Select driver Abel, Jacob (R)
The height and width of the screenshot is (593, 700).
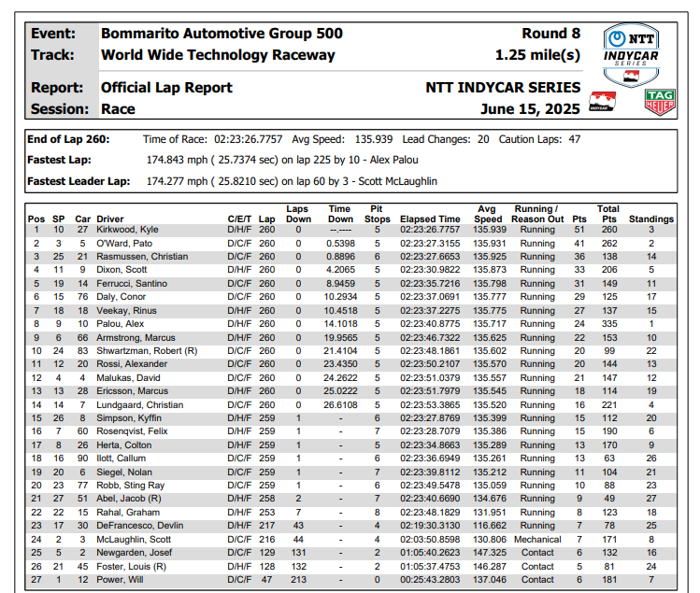129,499
